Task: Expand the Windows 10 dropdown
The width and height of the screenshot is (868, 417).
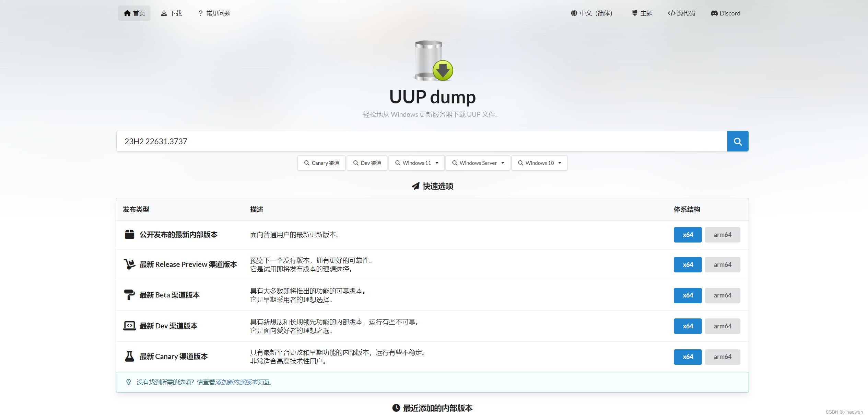Action: (539, 163)
